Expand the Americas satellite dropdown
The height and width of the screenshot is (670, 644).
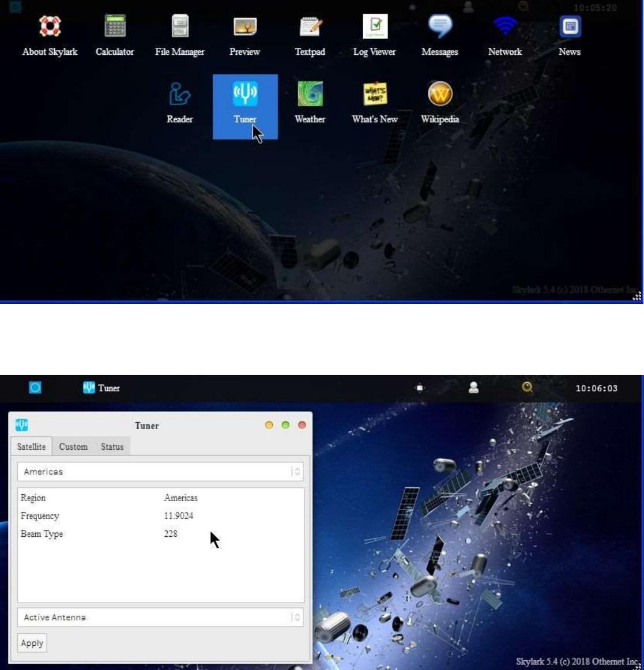click(160, 472)
